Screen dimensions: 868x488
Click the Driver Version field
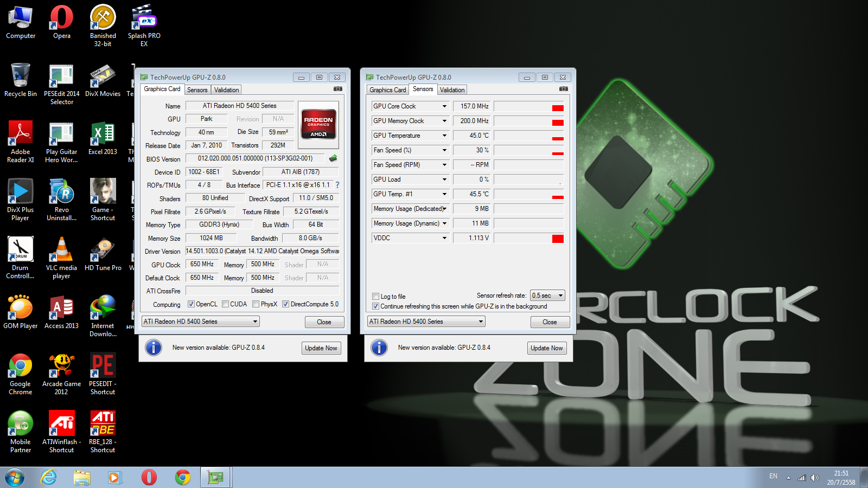(263, 251)
